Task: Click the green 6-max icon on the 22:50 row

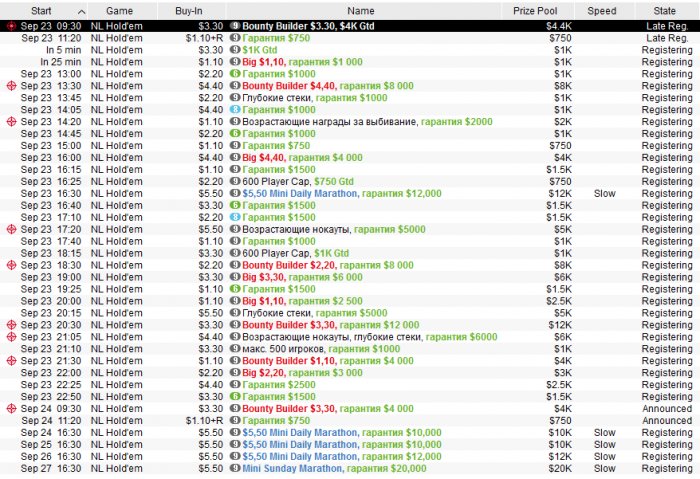Action: pos(235,396)
